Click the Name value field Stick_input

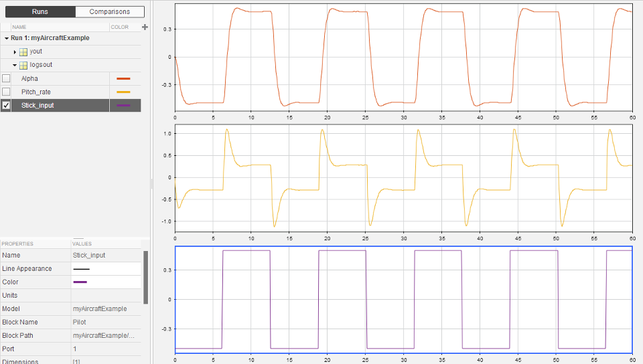(89, 255)
